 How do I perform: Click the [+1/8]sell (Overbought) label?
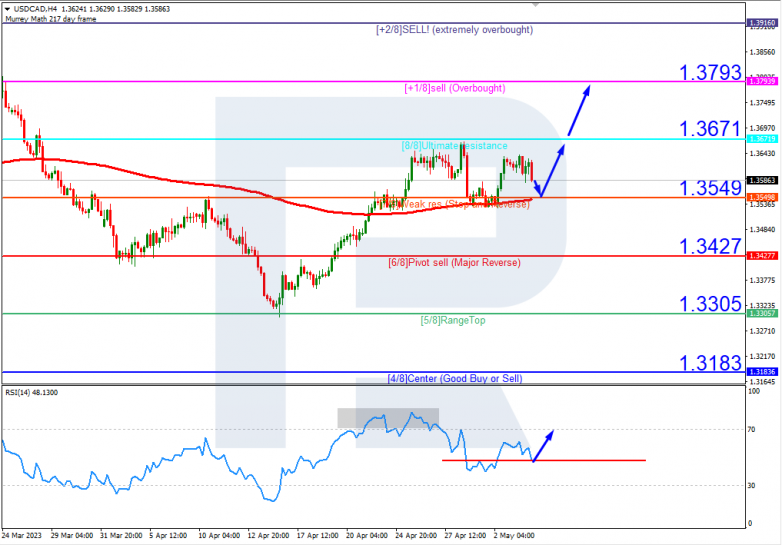[x=455, y=88]
